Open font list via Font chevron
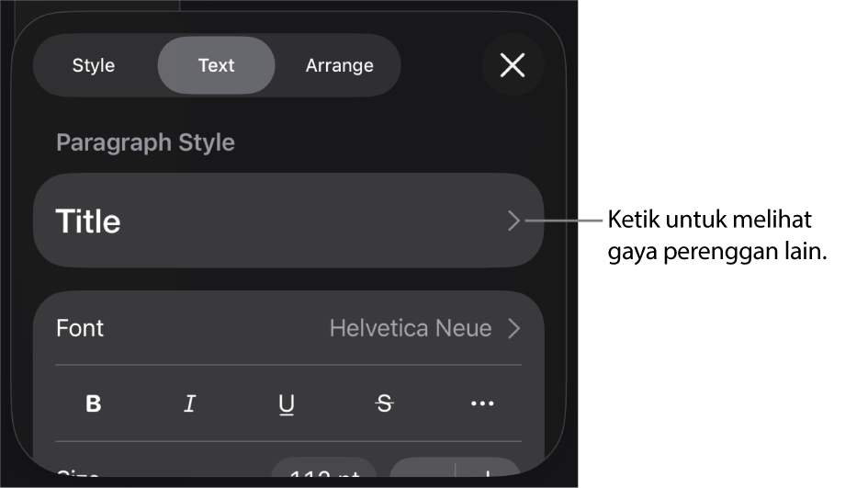Viewport: 868px width, 488px height. pyautogui.click(x=514, y=328)
